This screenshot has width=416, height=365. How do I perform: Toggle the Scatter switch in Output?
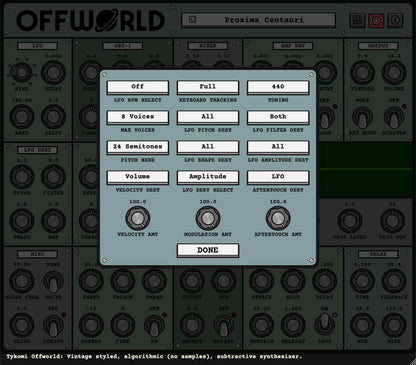394,117
